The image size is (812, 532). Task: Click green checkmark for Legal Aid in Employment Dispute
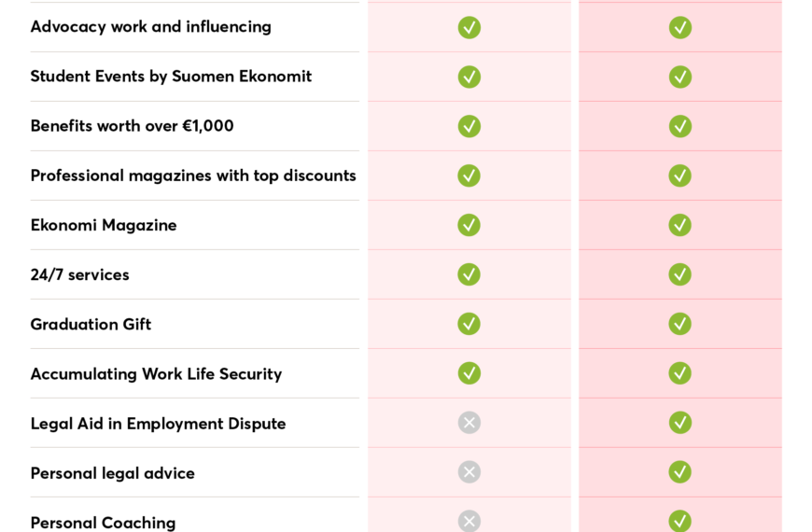click(x=680, y=423)
